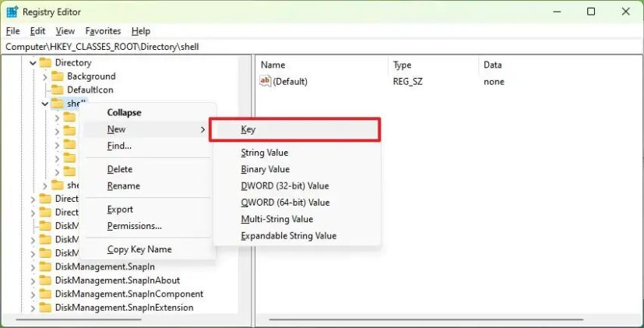The image size is (644, 328).
Task: Select the DiskManagement.SnapInExtension key label
Action: (124, 308)
